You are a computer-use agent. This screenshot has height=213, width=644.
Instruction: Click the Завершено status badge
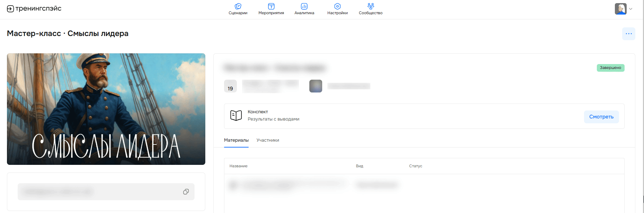point(610,68)
